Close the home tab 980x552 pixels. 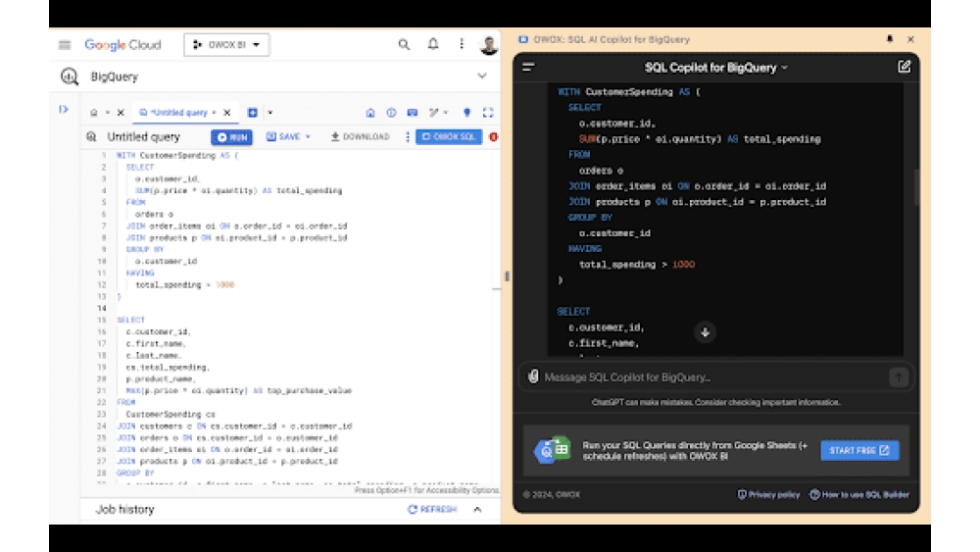(121, 113)
